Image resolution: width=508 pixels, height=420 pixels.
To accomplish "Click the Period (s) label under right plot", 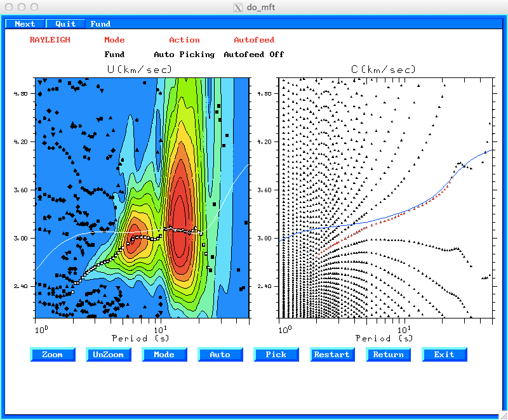I will pyautogui.click(x=384, y=338).
